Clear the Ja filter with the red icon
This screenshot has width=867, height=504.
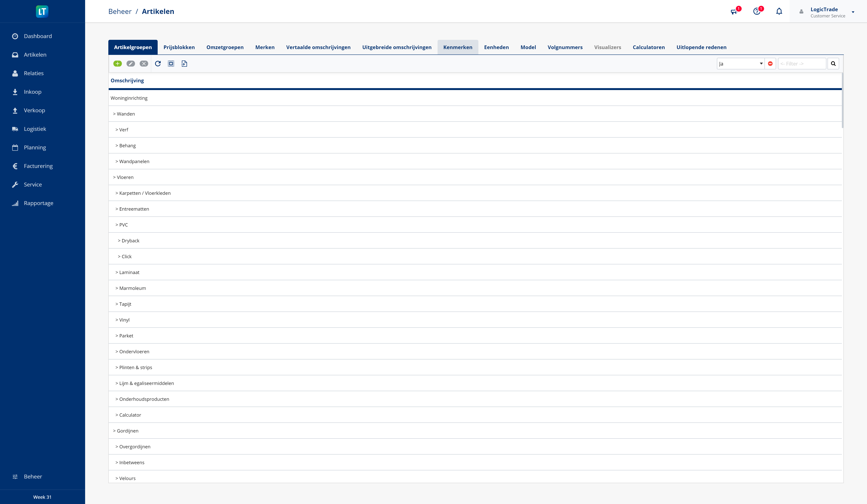coord(770,64)
